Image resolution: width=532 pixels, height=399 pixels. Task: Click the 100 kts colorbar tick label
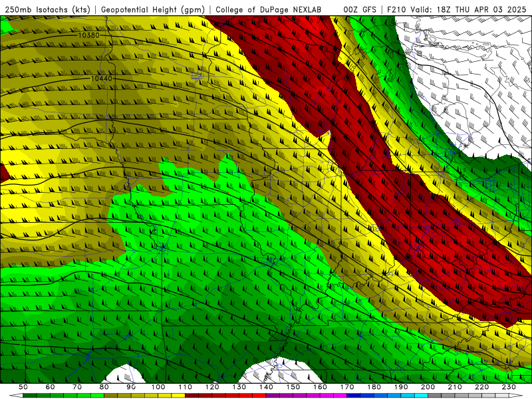[x=158, y=387]
